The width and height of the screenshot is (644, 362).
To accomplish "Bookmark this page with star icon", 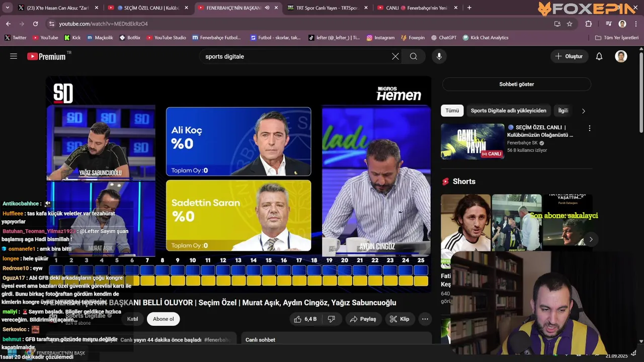I will pos(570,24).
